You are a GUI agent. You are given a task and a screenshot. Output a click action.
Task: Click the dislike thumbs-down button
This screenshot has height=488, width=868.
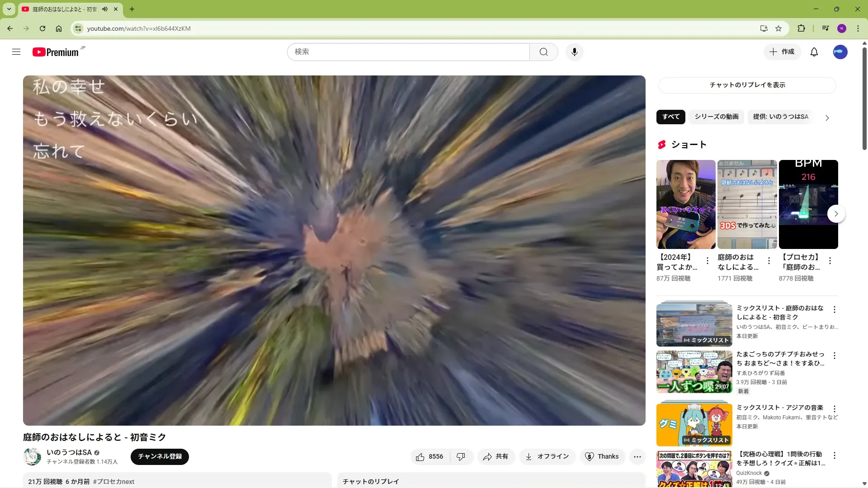click(461, 457)
